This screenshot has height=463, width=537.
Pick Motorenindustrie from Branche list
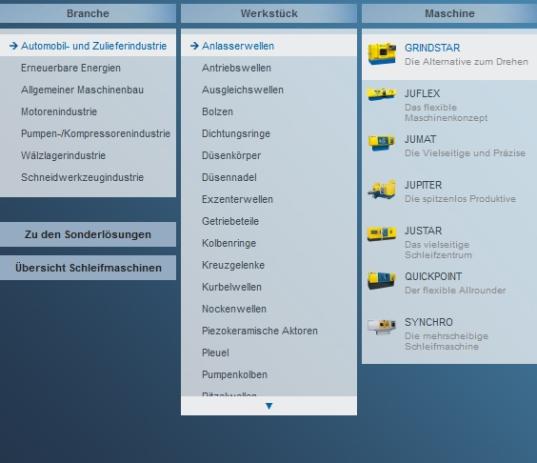[x=59, y=112]
